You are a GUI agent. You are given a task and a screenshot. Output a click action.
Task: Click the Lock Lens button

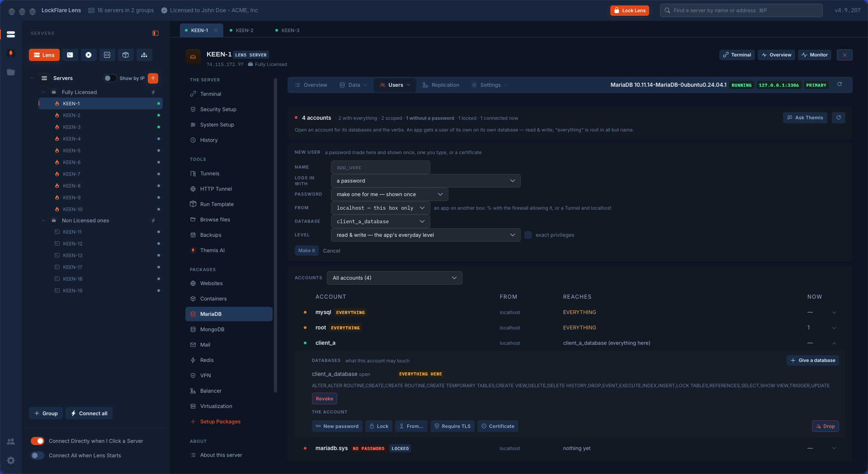point(629,10)
